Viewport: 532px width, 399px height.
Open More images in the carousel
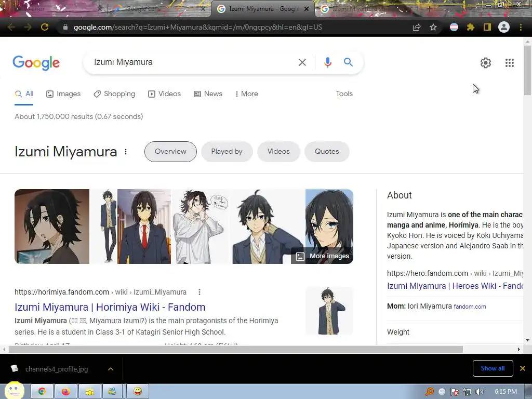pos(322,256)
